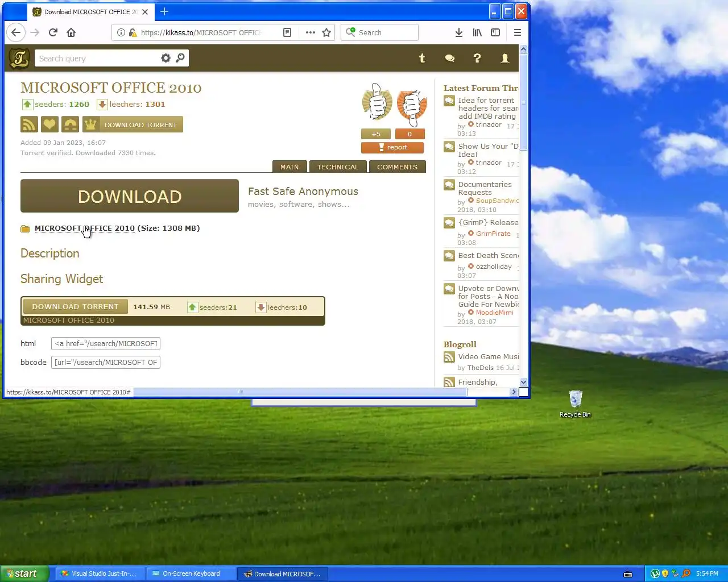Select the bbcode embed code field

pos(106,362)
